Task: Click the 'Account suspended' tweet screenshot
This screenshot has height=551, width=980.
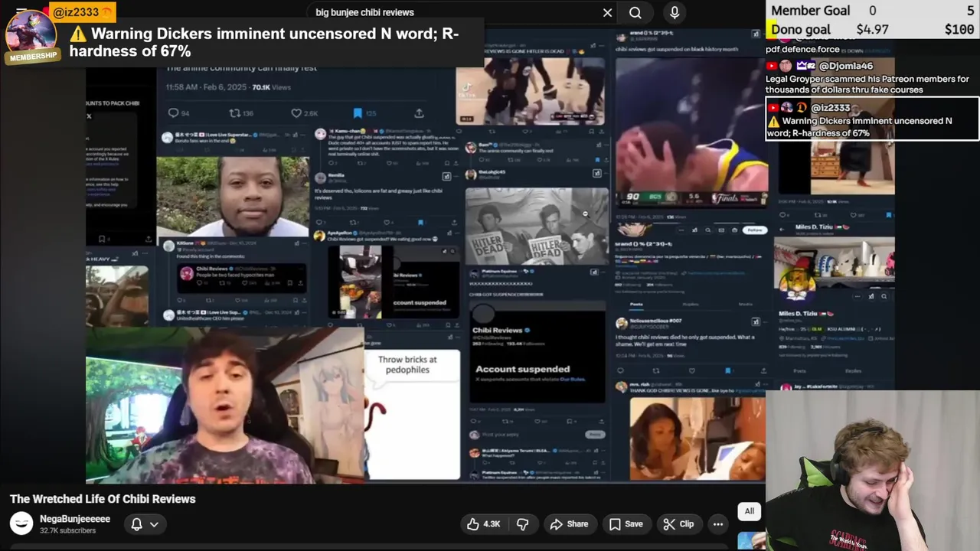Action: [536, 353]
